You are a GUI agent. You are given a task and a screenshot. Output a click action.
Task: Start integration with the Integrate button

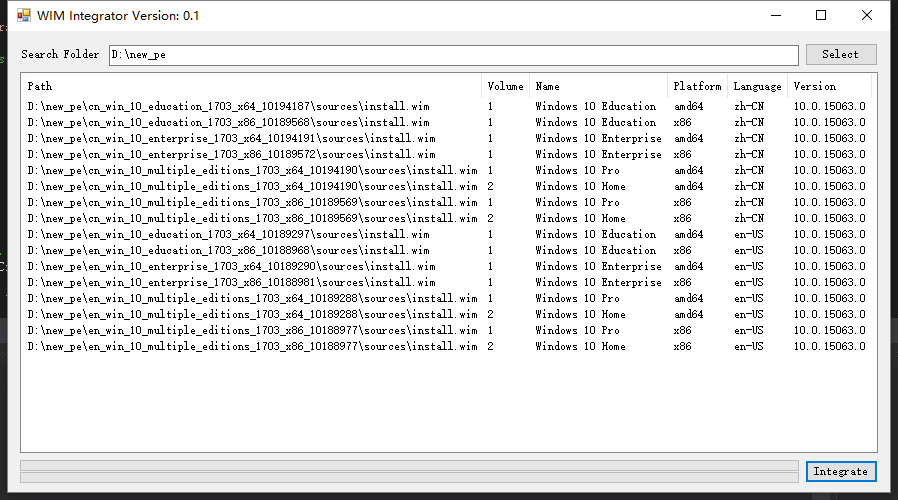coord(841,471)
